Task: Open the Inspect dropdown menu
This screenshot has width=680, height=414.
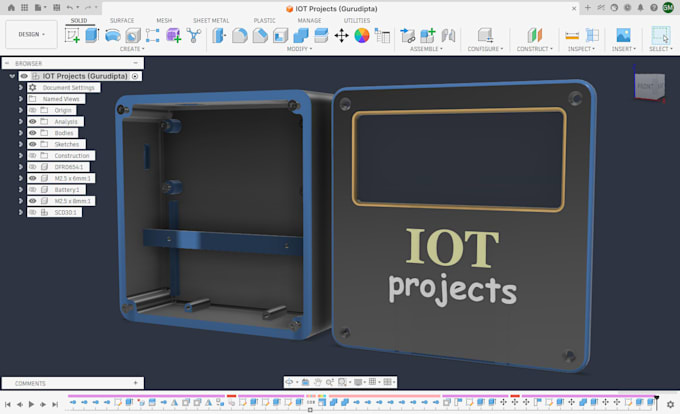Action: [581, 49]
